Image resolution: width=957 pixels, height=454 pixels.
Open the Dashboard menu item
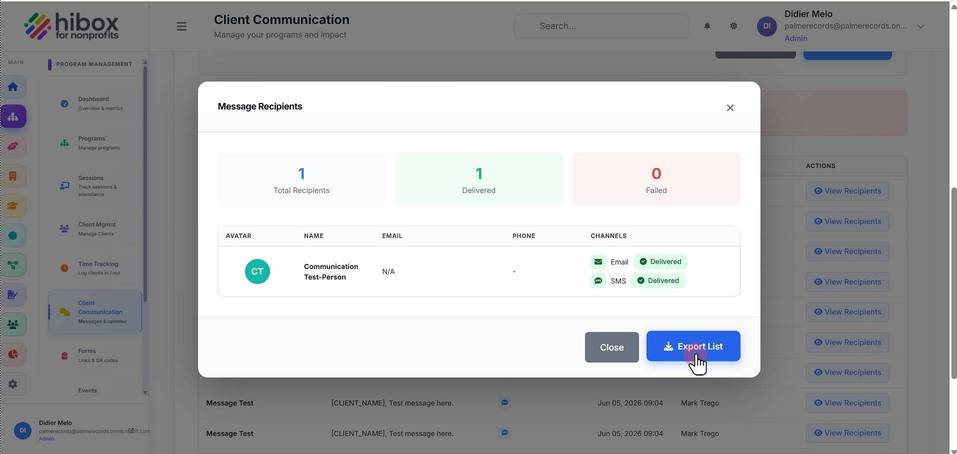click(95, 104)
